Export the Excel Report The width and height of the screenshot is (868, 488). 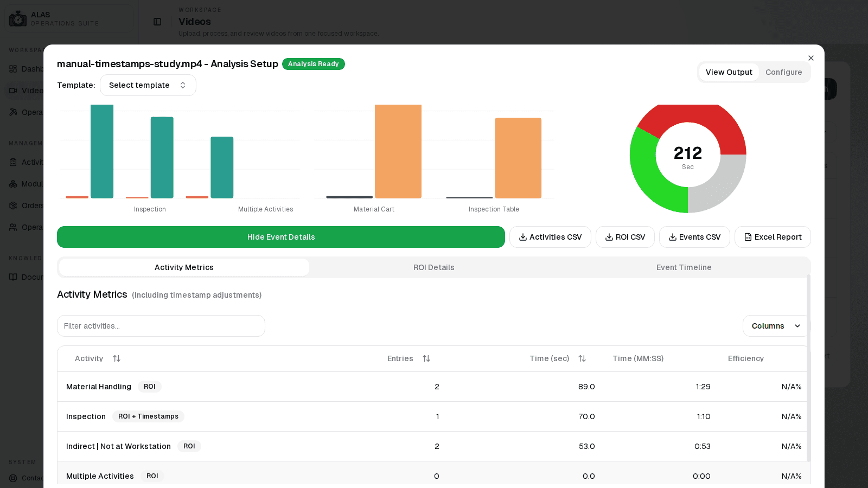point(773,237)
